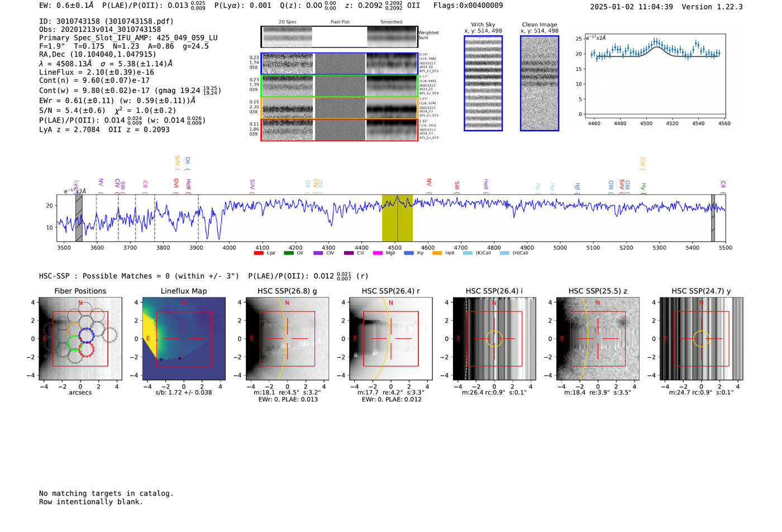Image resolution: width=782 pixels, height=532 pixels.
Task: Click the purple CIV legend swatch
Action: (318, 253)
